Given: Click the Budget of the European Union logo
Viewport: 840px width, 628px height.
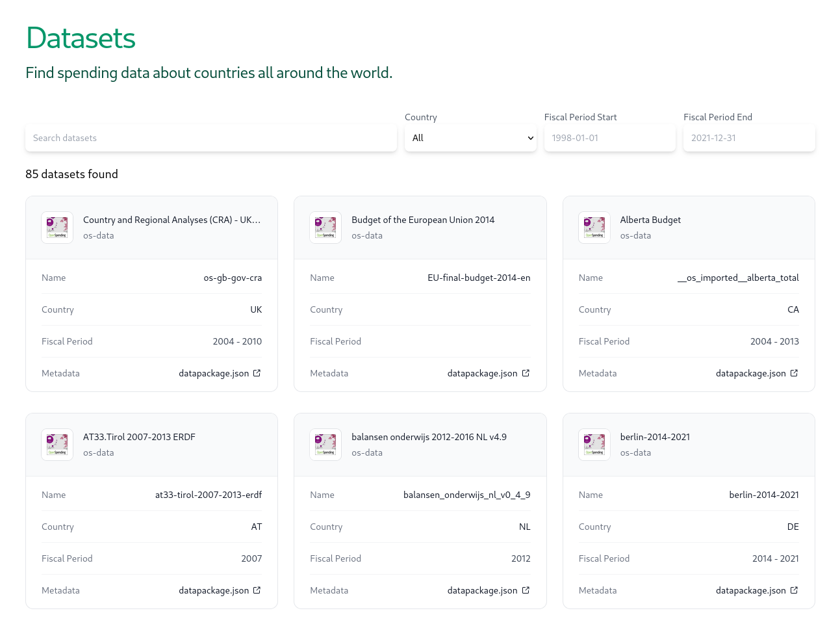Looking at the screenshot, I should point(325,228).
